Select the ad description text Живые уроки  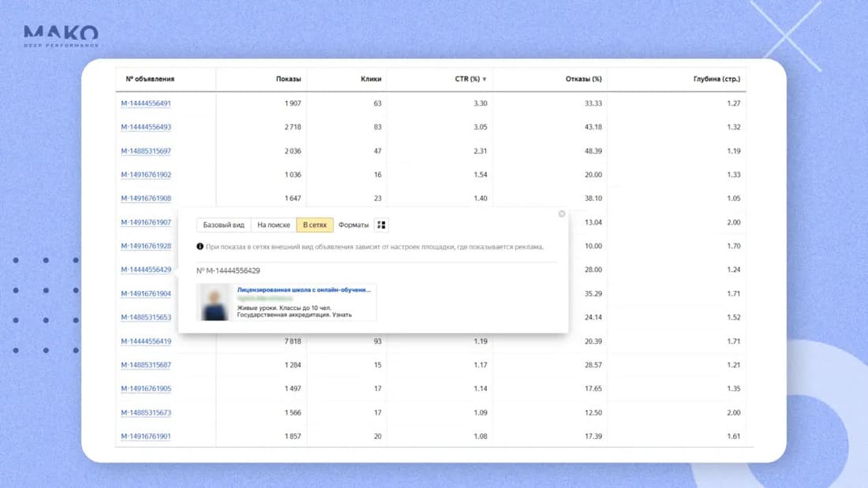[x=256, y=308]
